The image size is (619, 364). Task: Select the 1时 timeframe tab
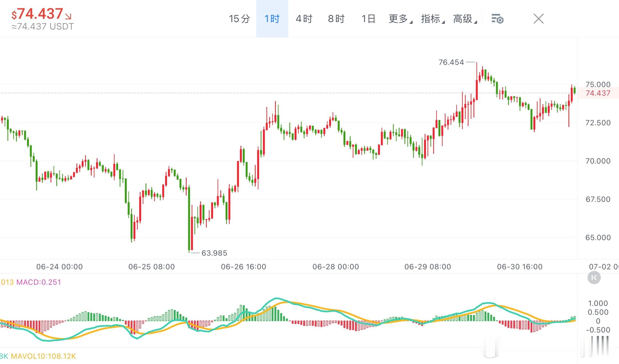tap(272, 19)
